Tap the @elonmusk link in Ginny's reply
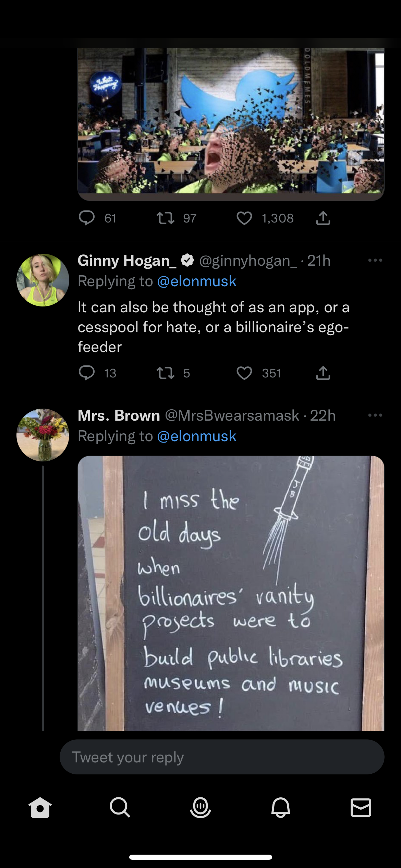Viewport: 401px width, 868px height. pos(197,281)
